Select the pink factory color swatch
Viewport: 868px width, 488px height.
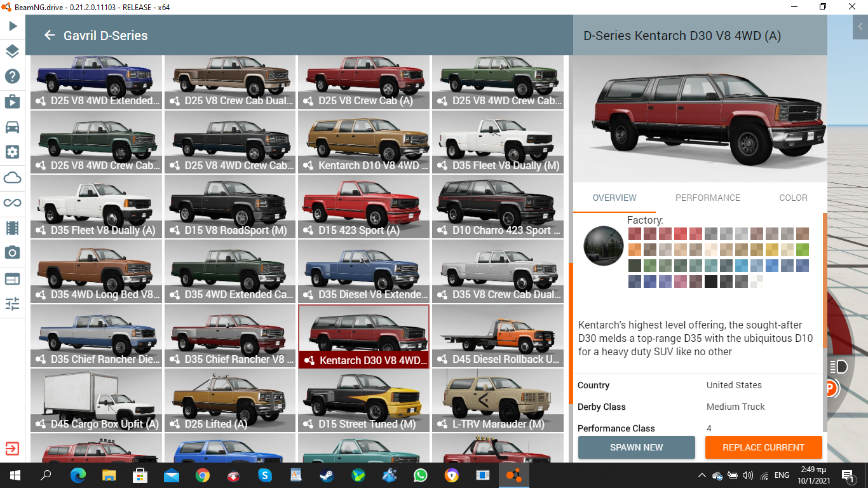tap(681, 281)
